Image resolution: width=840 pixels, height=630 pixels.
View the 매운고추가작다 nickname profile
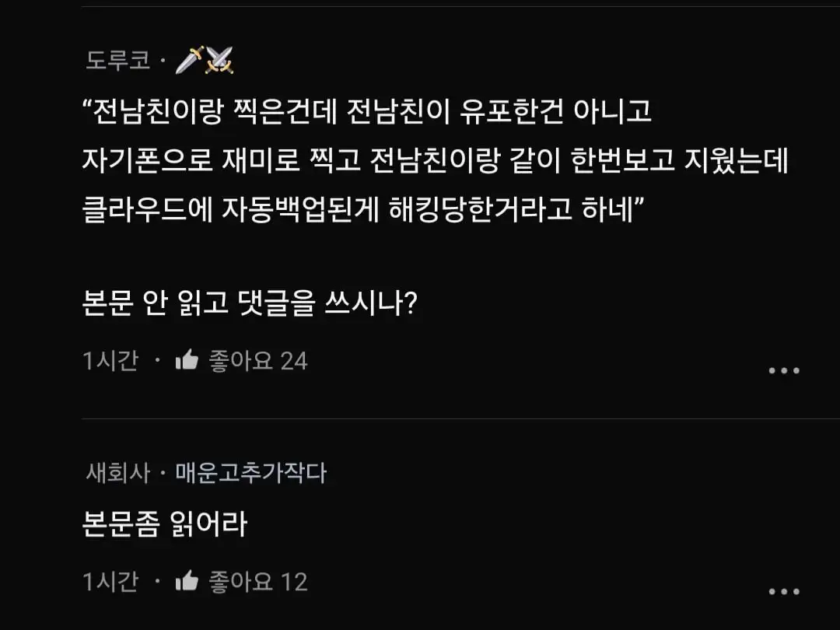pos(250,472)
